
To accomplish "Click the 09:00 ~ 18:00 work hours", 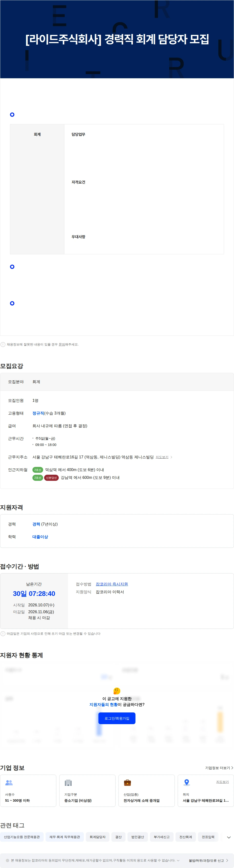I will [x=46, y=445].
